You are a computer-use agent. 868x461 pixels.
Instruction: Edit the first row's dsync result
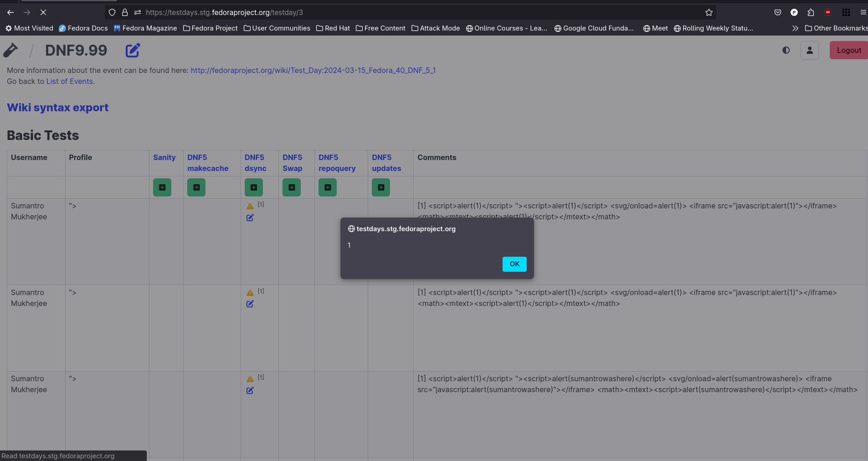click(250, 218)
